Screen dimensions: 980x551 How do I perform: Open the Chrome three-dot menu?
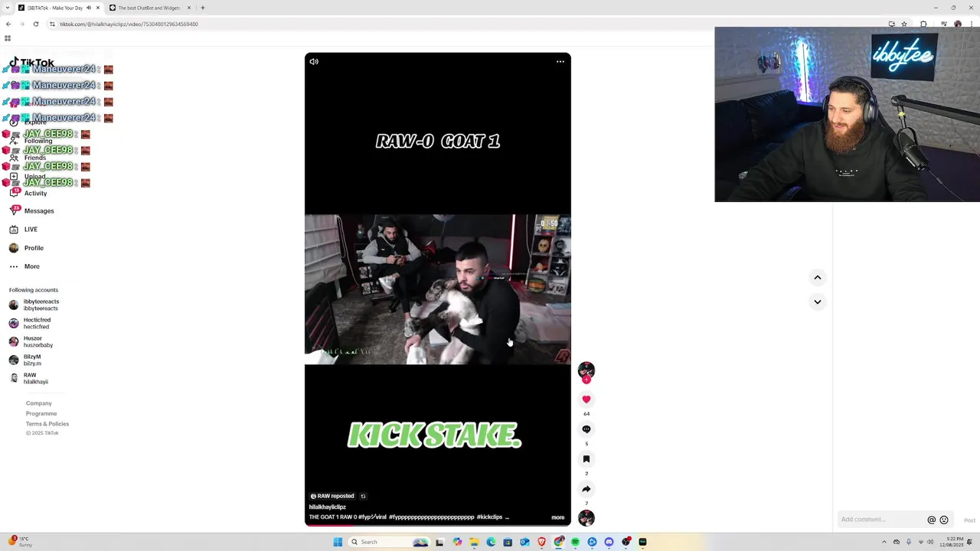pos(972,24)
